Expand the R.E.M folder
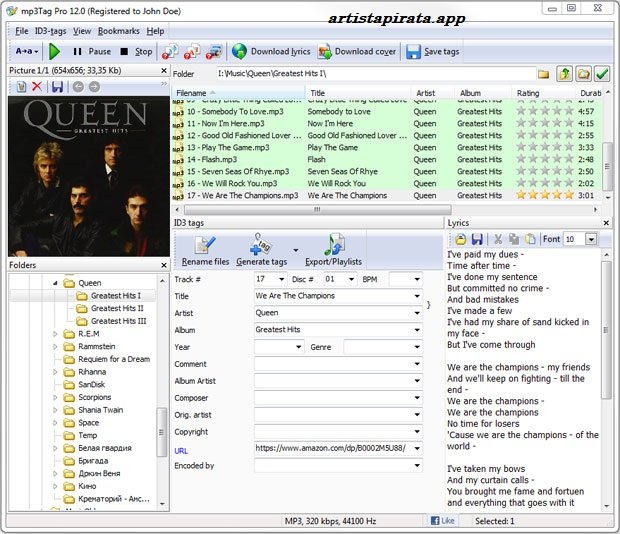This screenshot has width=620, height=534. [x=55, y=334]
